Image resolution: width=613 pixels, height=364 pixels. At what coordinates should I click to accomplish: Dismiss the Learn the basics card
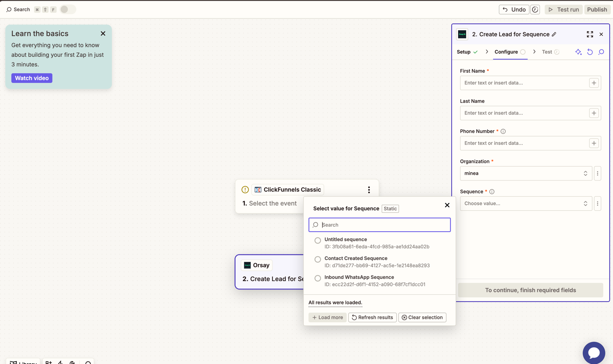[x=103, y=33]
